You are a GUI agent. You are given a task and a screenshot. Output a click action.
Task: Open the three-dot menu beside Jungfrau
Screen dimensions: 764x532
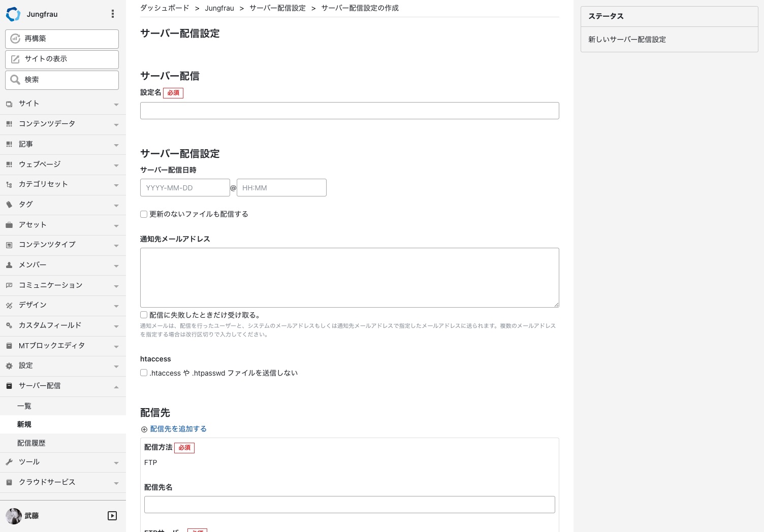click(x=113, y=14)
